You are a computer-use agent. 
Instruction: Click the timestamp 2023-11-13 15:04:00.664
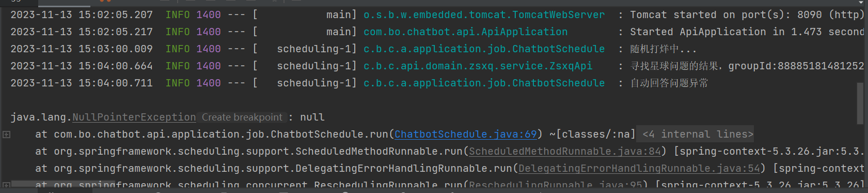point(82,66)
